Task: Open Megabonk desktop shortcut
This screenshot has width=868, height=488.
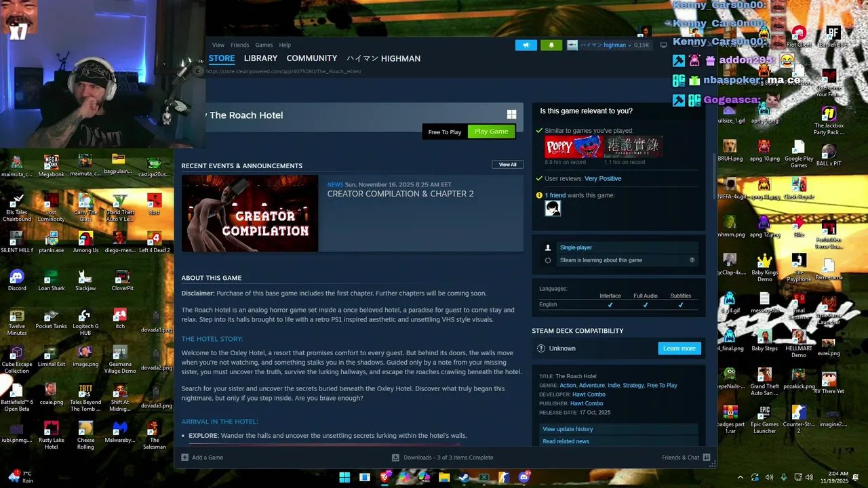Action: coord(51,166)
